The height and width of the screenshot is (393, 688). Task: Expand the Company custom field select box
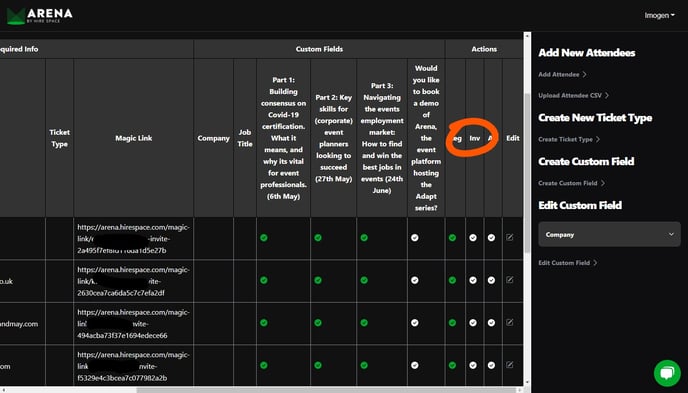(x=609, y=234)
